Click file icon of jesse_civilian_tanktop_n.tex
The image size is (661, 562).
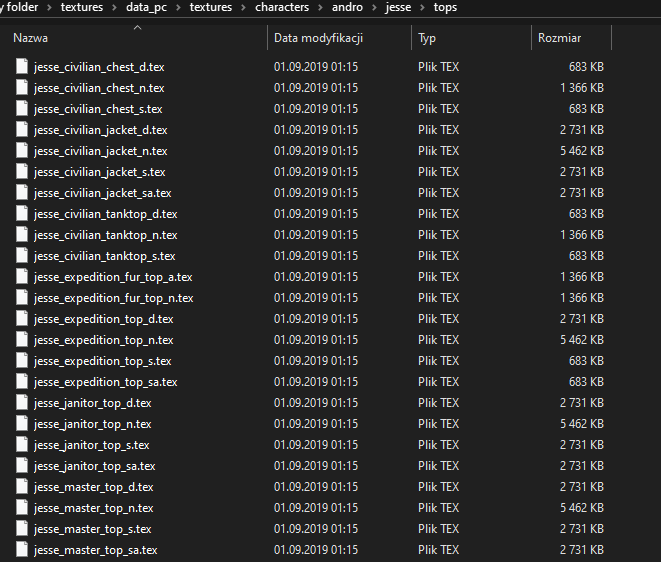point(22,235)
